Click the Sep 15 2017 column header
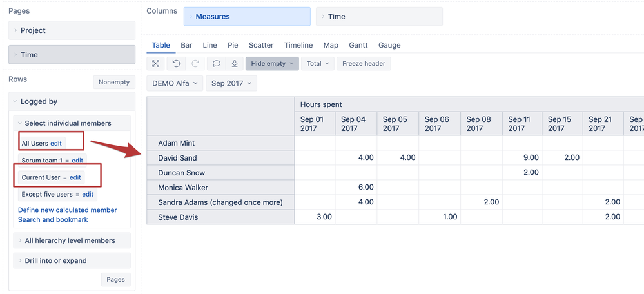The height and width of the screenshot is (294, 644). (x=563, y=124)
